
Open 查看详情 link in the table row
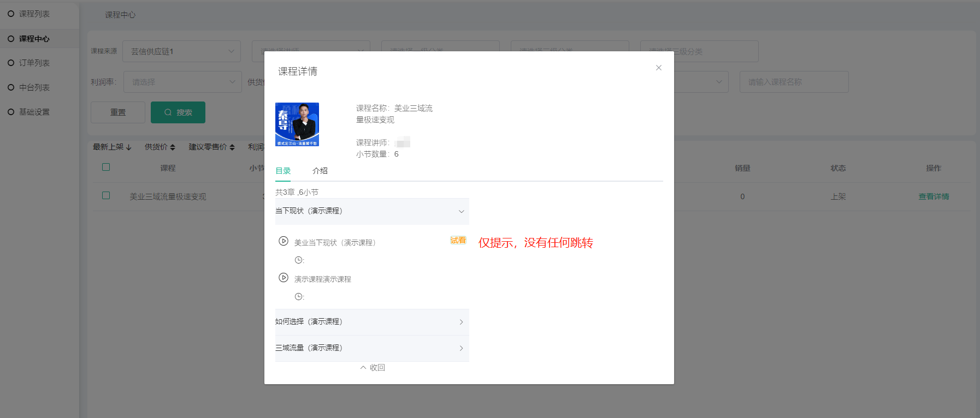point(933,196)
